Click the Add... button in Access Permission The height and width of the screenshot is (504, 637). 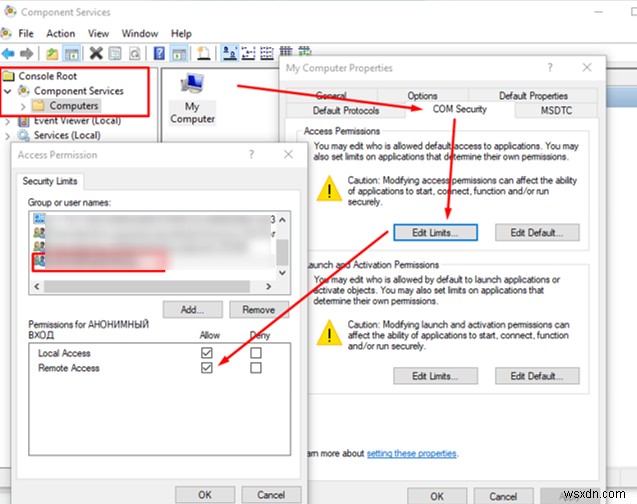(193, 309)
